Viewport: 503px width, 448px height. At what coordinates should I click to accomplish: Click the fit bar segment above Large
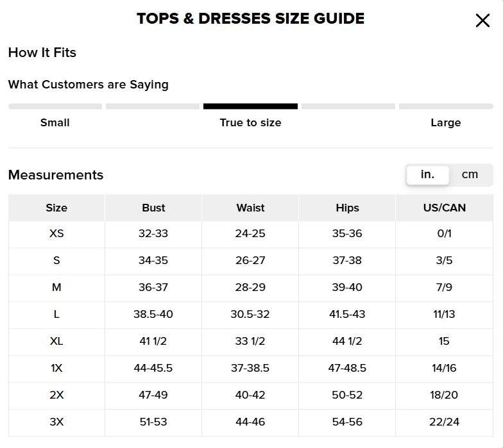[x=446, y=106]
